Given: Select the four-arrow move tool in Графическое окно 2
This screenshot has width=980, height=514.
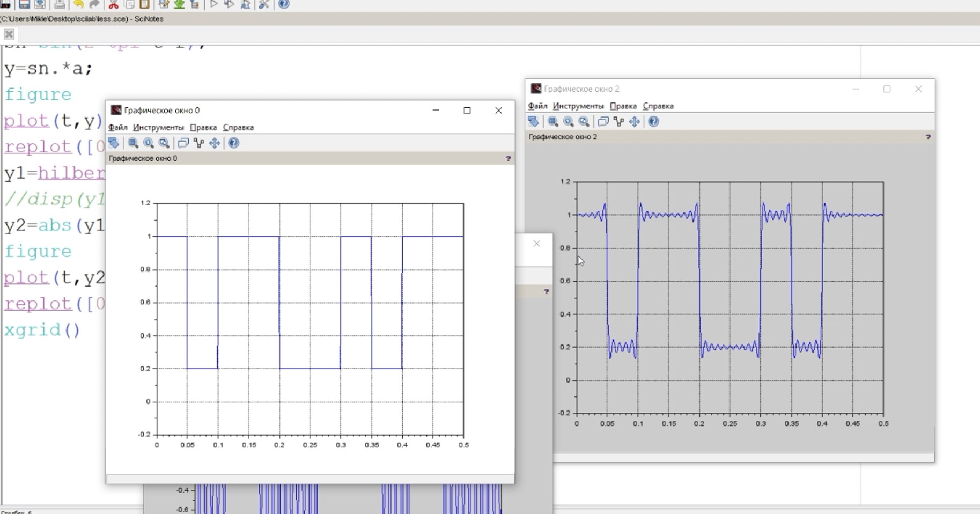Looking at the screenshot, I should [x=635, y=121].
